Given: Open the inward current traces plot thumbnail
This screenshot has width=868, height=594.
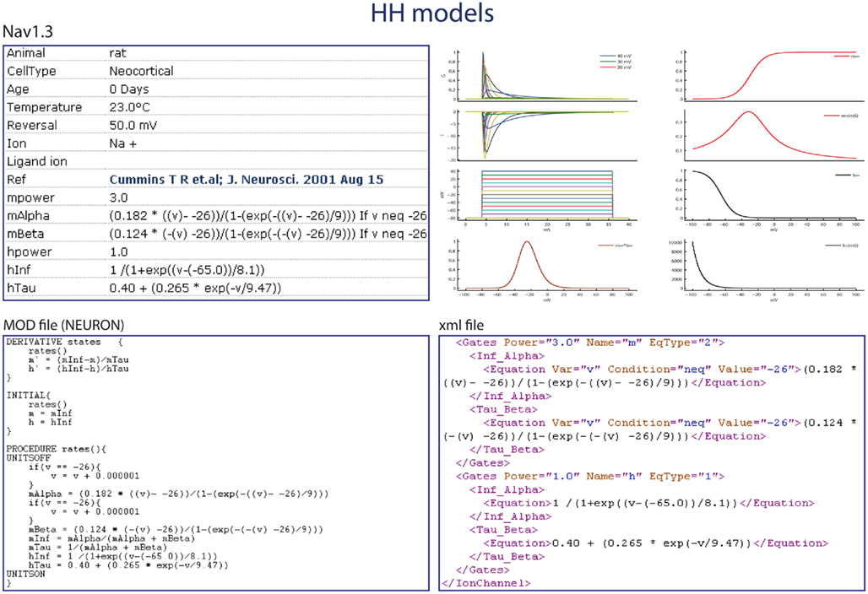Looking at the screenshot, I should (540, 136).
